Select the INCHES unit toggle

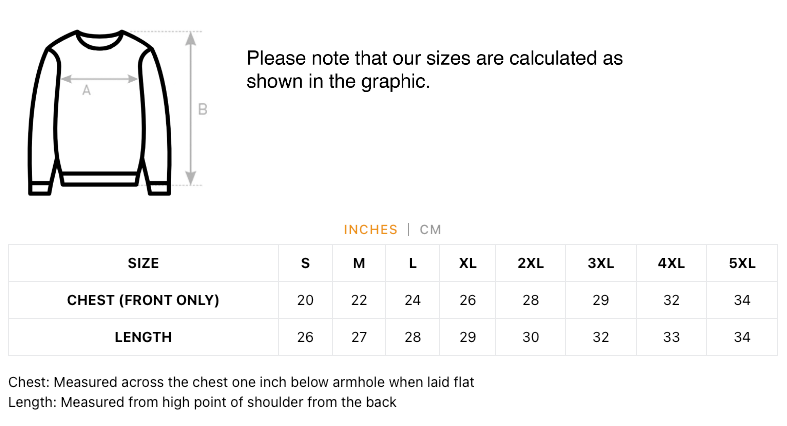coord(370,230)
